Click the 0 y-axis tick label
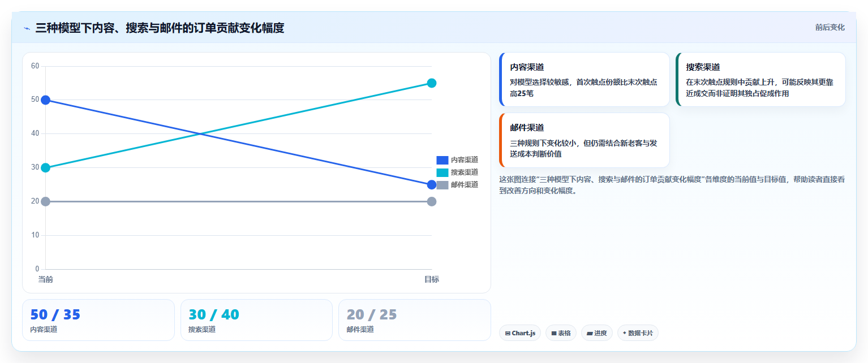Image resolution: width=868 pixels, height=363 pixels. tap(37, 269)
